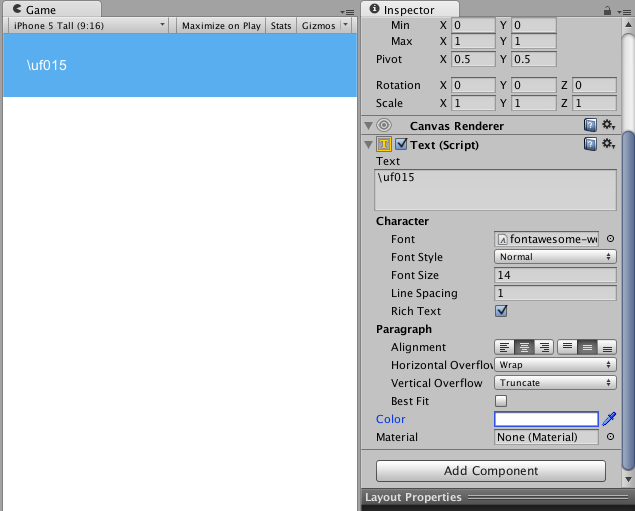
Task: Click the Text content field
Action: click(495, 190)
